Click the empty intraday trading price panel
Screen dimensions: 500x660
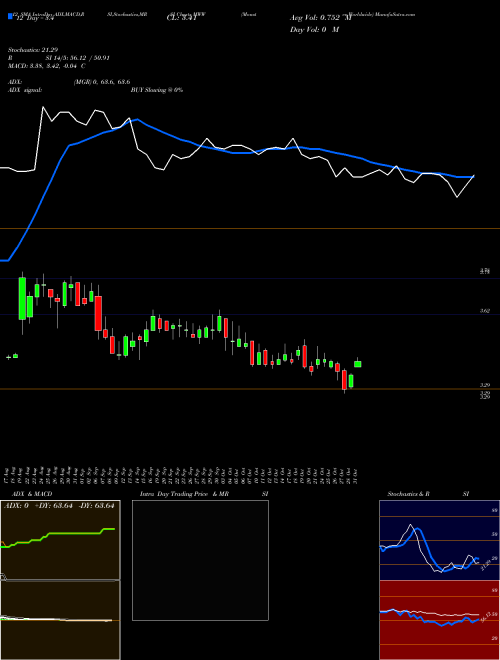(x=200, y=560)
